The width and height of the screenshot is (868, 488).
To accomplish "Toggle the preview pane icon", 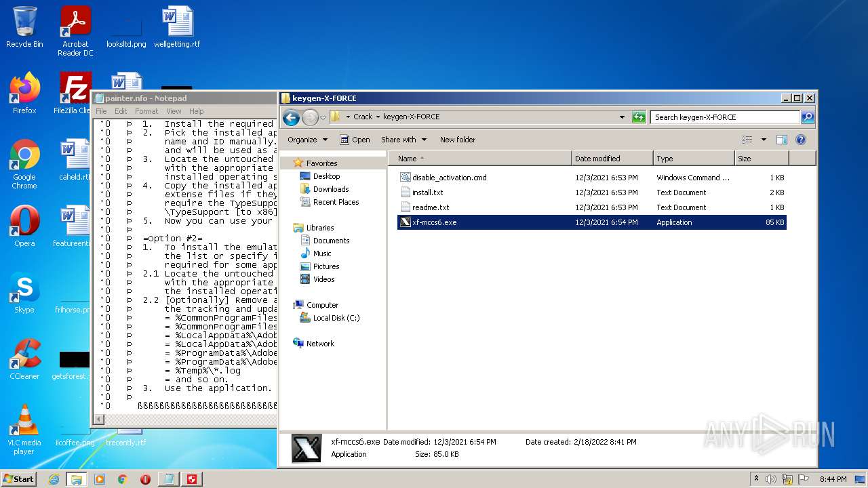I will tap(782, 140).
